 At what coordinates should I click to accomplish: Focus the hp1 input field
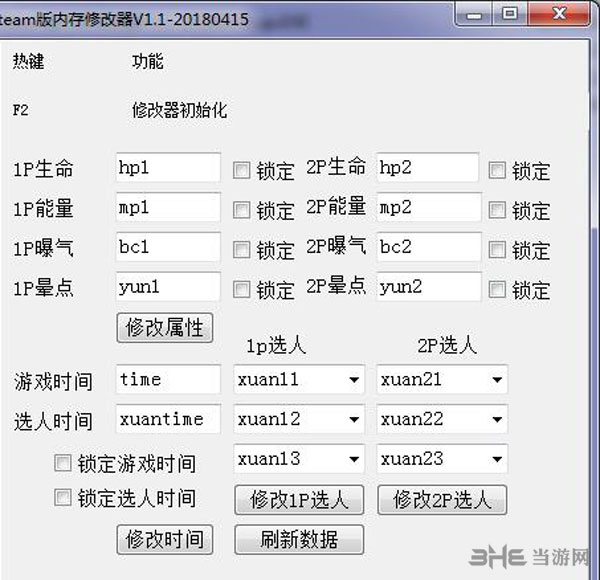point(168,168)
